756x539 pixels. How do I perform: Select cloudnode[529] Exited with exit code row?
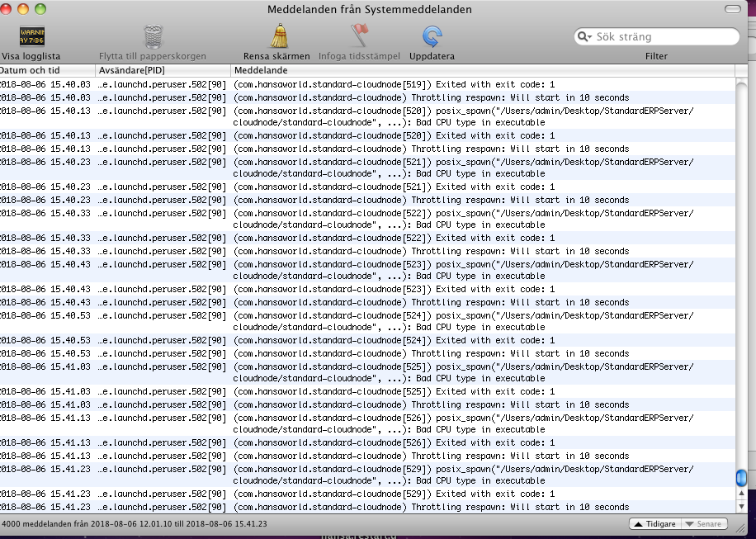[x=367, y=494]
